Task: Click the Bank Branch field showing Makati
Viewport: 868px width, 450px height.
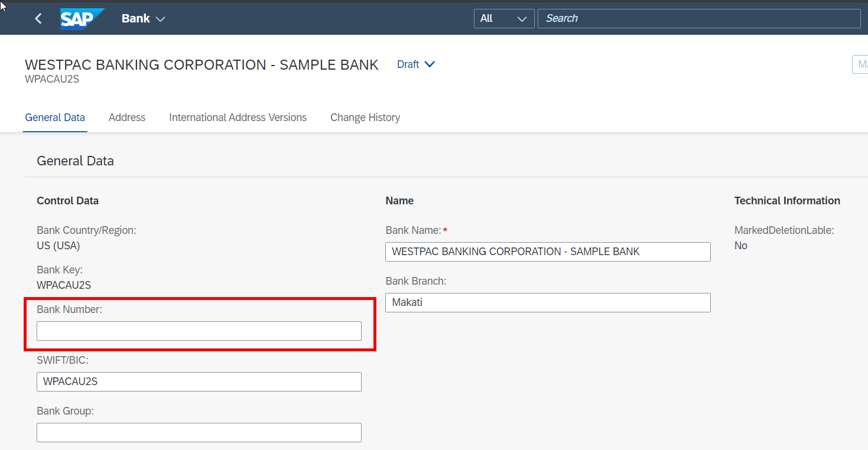Action: 548,302
